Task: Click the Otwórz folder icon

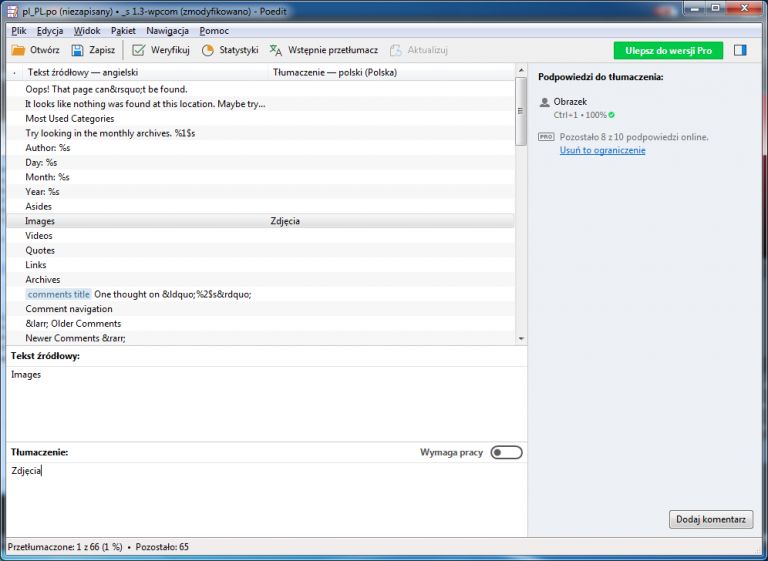Action: click(18, 50)
